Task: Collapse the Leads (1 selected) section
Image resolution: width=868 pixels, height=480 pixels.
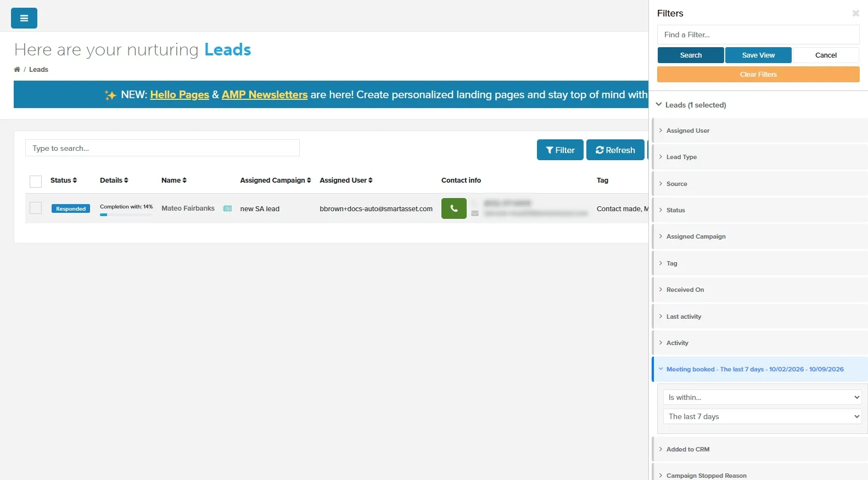Action: click(x=691, y=105)
